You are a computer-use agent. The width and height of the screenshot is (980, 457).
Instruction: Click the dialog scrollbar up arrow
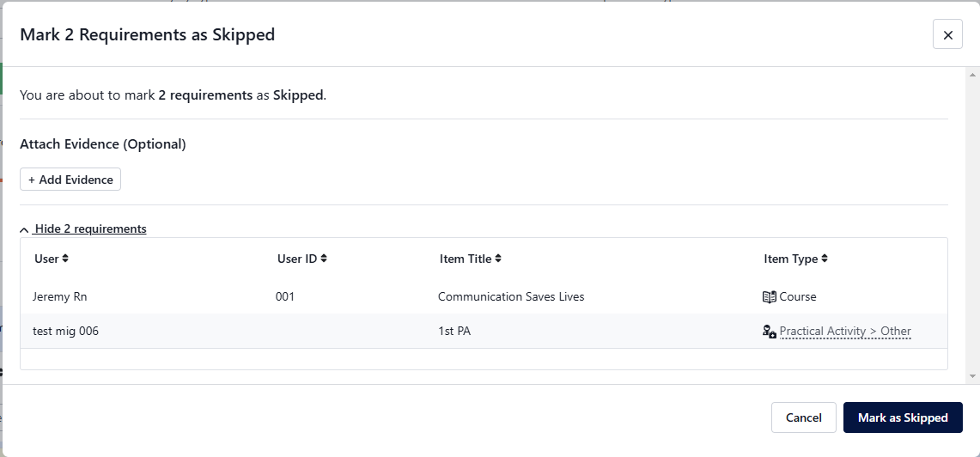[972, 74]
